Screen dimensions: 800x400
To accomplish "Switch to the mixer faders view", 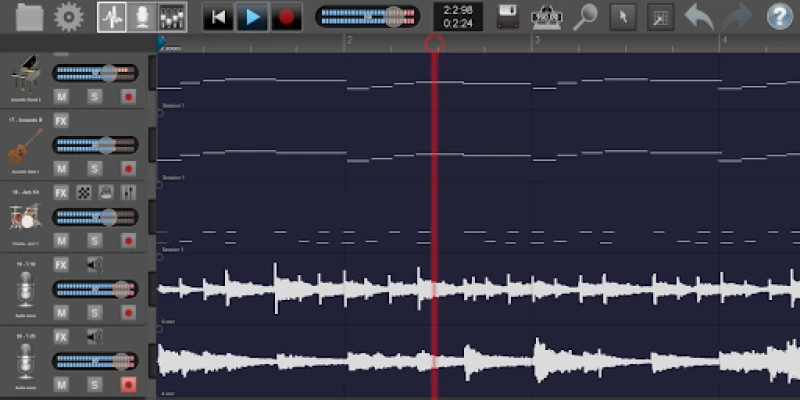I will pos(172,16).
